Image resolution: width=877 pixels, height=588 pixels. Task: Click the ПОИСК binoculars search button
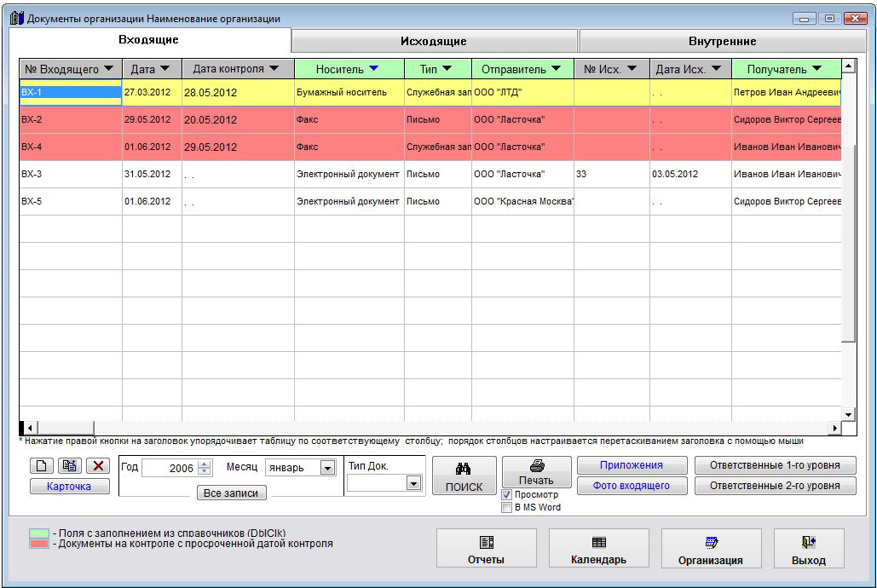click(x=464, y=476)
